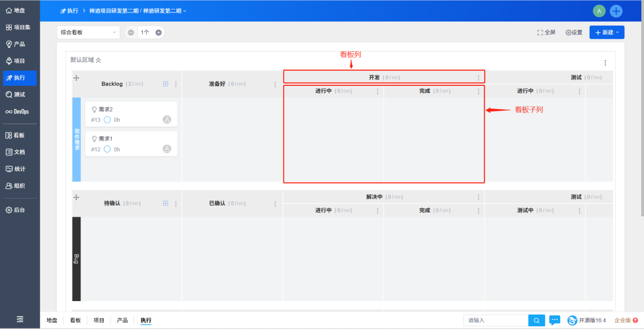The height and width of the screenshot is (329, 644).
Task: Click the search input field
Action: (x=496, y=320)
